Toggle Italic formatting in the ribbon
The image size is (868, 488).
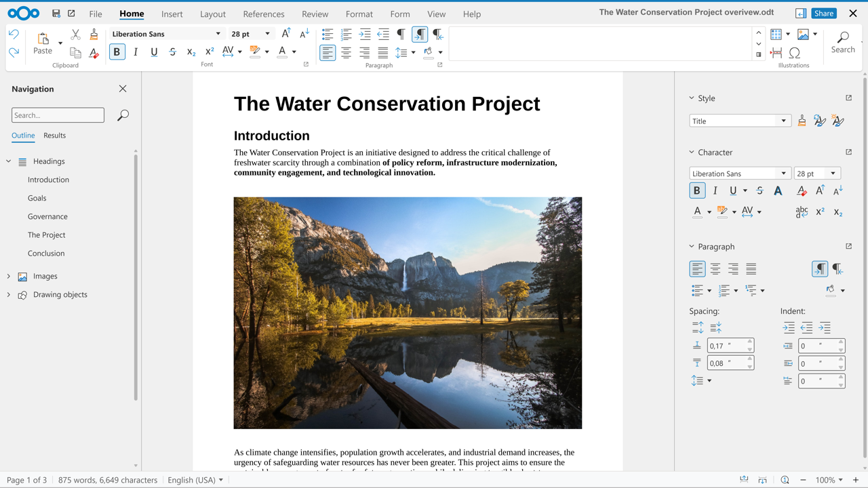pyautogui.click(x=136, y=52)
